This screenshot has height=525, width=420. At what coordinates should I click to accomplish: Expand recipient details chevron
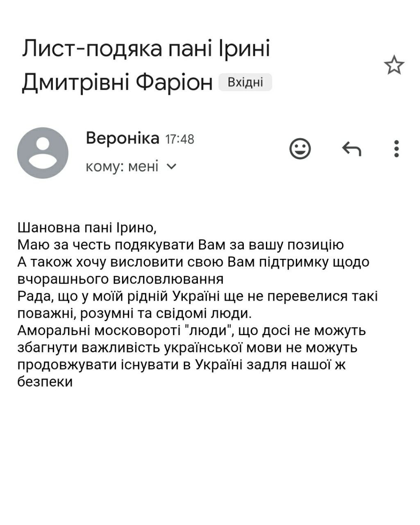tap(172, 167)
